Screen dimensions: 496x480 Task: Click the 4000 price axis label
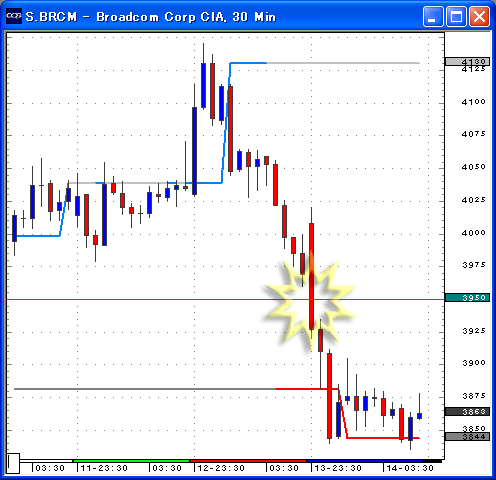pos(473,233)
